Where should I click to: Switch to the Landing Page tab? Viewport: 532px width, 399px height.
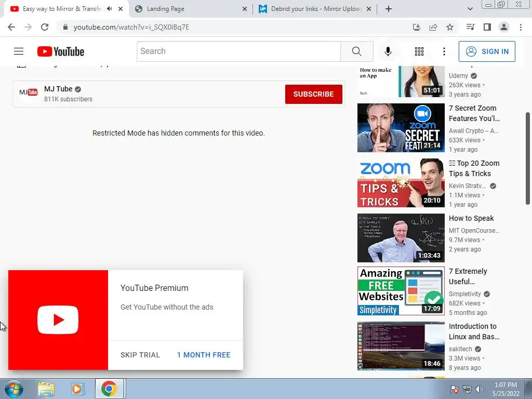[190, 9]
